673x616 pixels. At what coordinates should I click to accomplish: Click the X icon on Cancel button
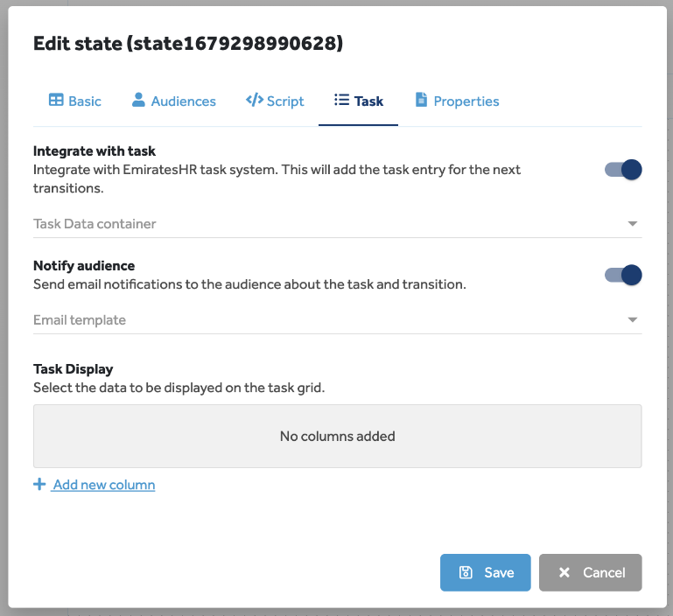[564, 572]
